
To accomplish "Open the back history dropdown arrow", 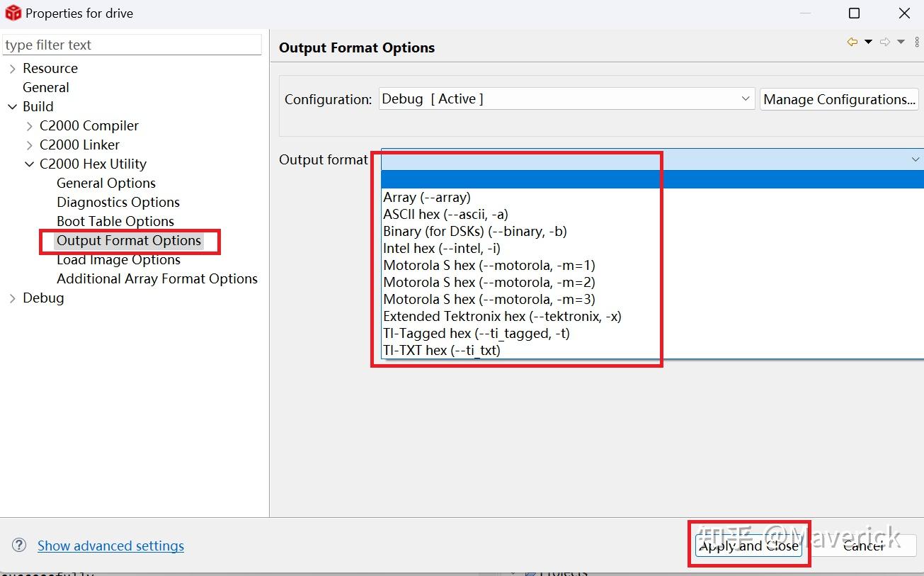I will pyautogui.click(x=868, y=43).
